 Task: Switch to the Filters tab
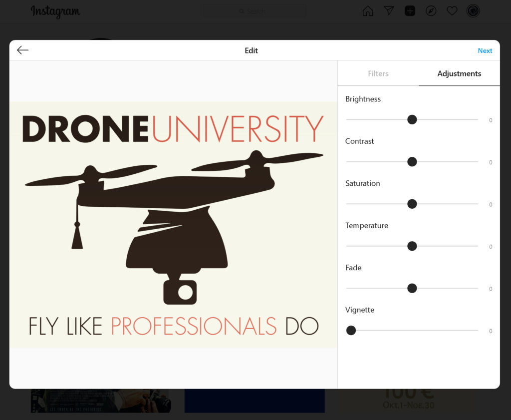pyautogui.click(x=378, y=73)
